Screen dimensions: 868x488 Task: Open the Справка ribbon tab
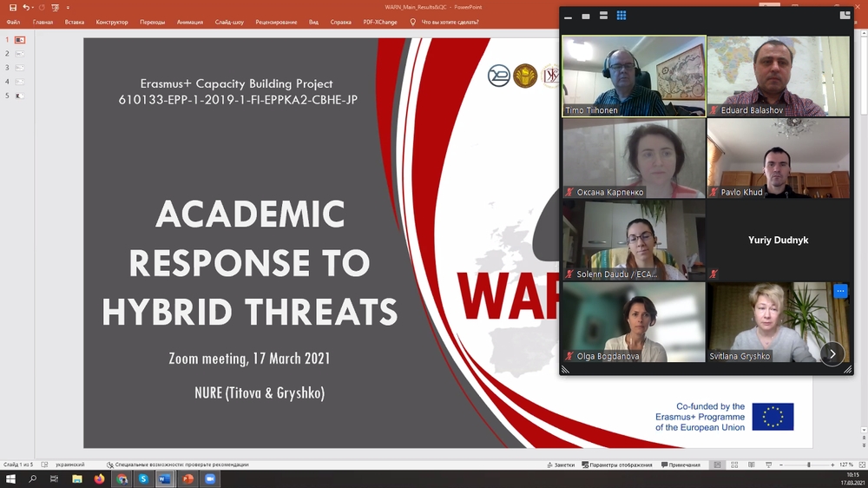(340, 23)
